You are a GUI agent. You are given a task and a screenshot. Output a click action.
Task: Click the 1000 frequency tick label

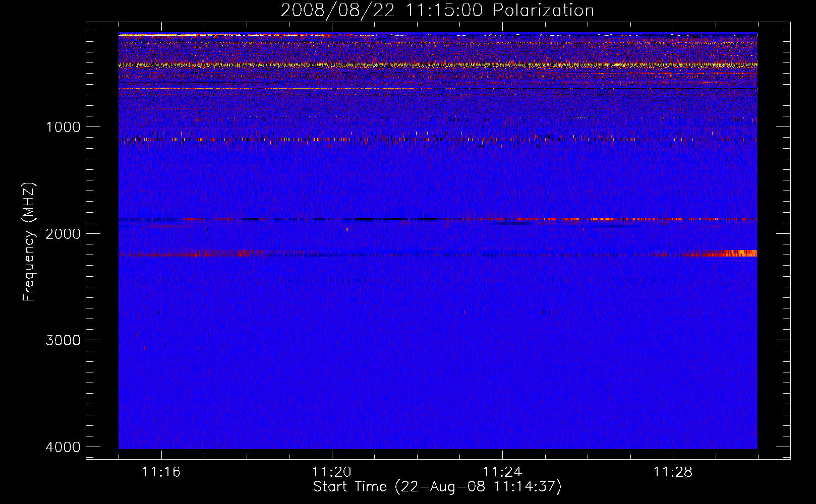(x=63, y=127)
